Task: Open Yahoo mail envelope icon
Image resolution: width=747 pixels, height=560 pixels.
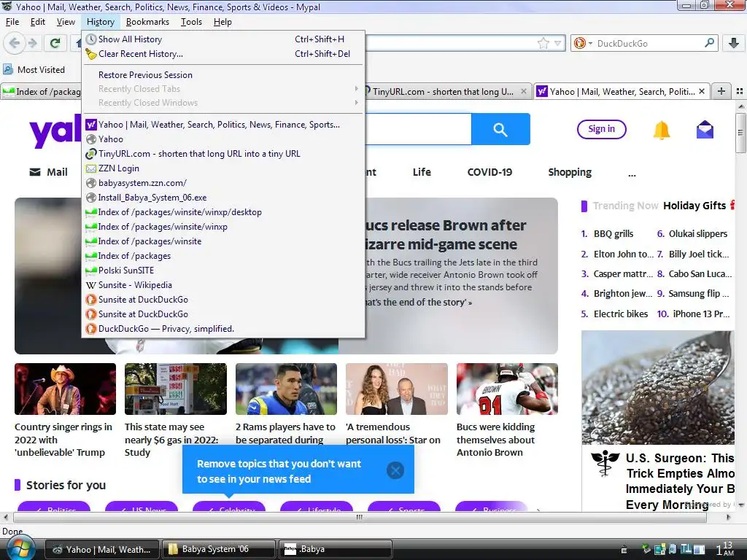Action: pyautogui.click(x=705, y=130)
